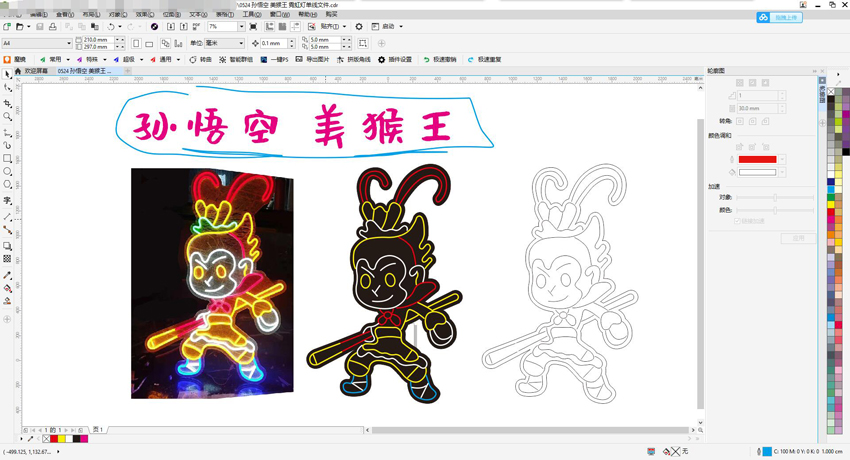
Task: Select the Polygon tool
Action: 7,185
